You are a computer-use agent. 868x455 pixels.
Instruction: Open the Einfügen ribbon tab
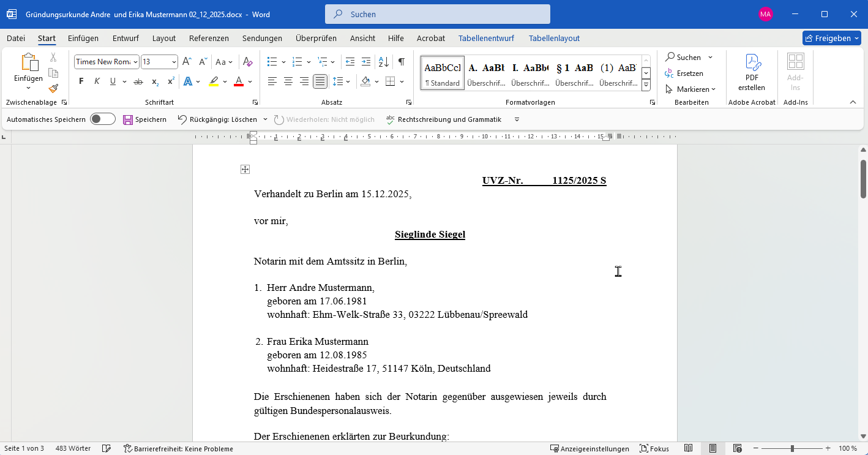83,38
